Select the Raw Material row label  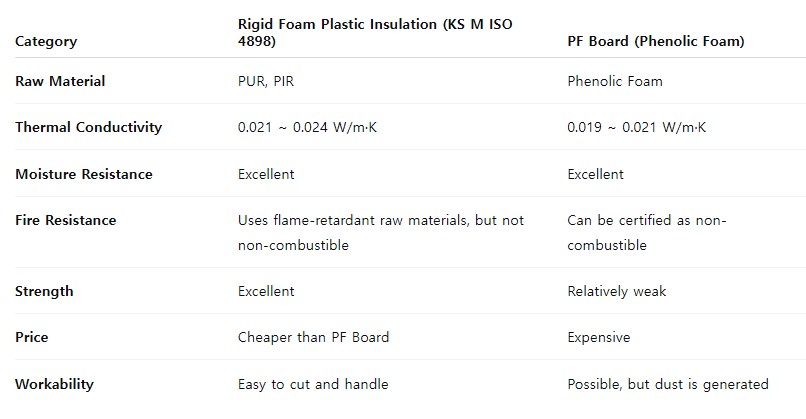60,81
